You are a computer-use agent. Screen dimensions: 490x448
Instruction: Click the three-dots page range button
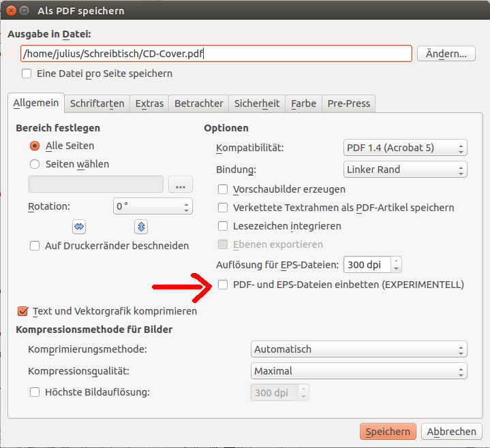click(x=181, y=185)
